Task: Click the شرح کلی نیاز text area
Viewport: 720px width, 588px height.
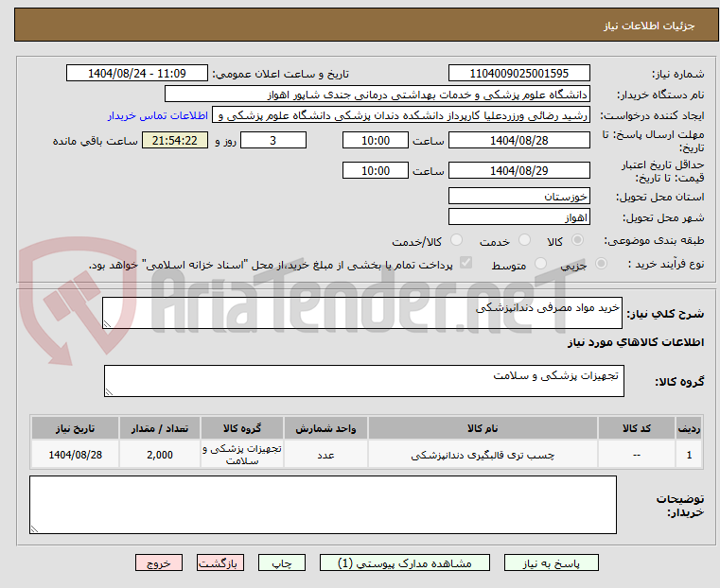Action: pyautogui.click(x=361, y=313)
